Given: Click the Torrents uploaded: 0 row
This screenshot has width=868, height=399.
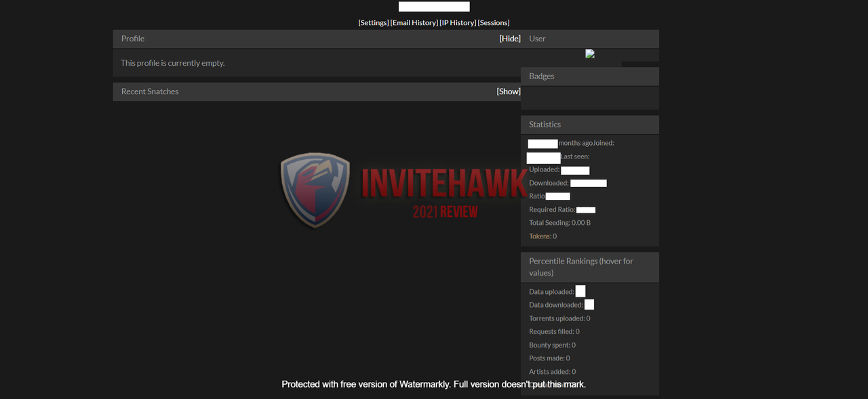Looking at the screenshot, I should (559, 318).
